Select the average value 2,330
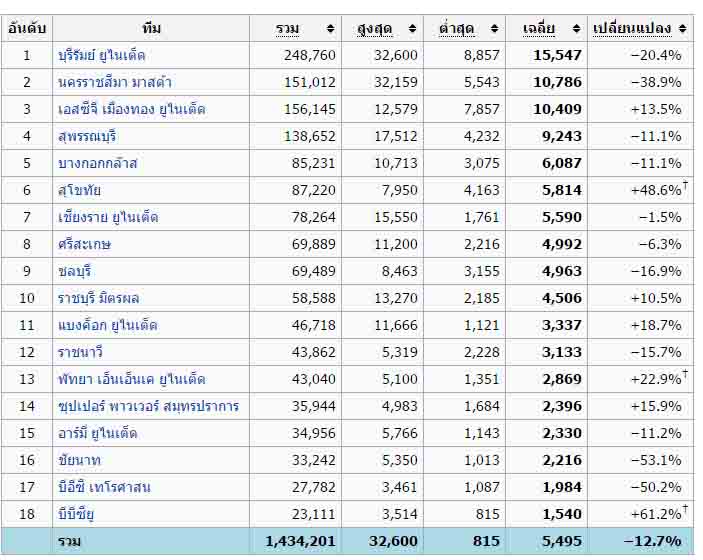The height and width of the screenshot is (560, 703). coord(562,433)
